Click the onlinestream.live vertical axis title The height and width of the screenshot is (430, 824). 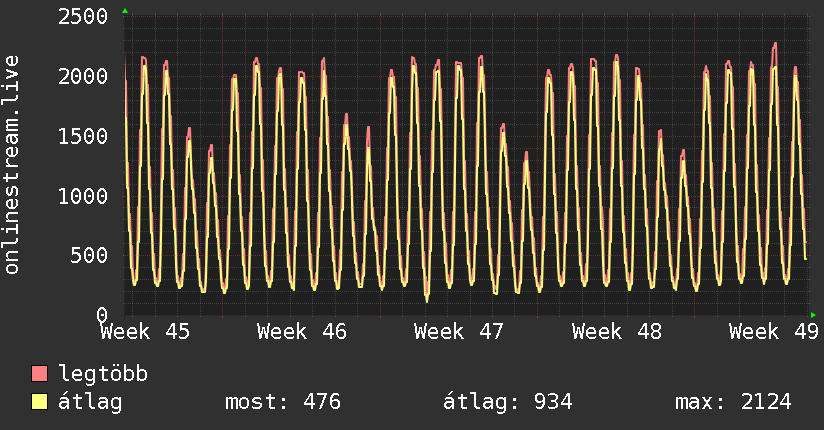[x=12, y=165]
